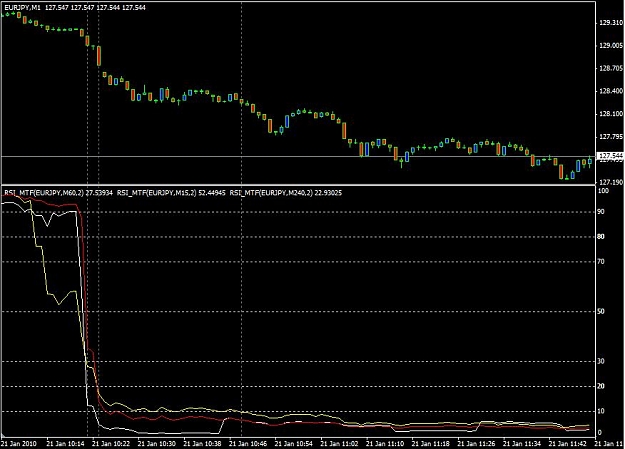The width and height of the screenshot is (625, 449).
Task: Pick the 21 Jan 11:02 time label
Action: click(x=340, y=443)
